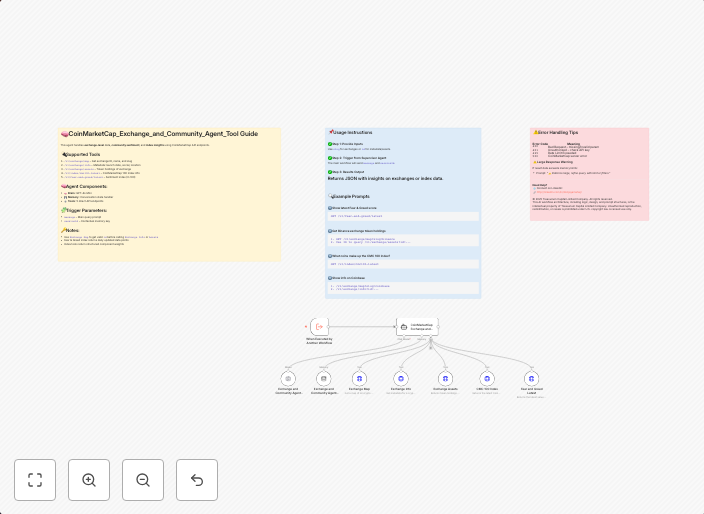704x514 pixels.
Task: Click the fit-to-view canvas button
Action: coord(35,480)
